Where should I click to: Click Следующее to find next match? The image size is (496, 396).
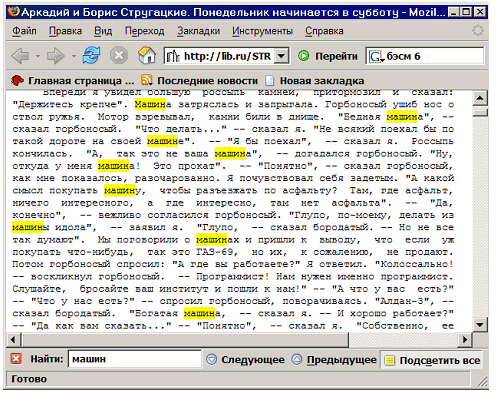coord(245,360)
